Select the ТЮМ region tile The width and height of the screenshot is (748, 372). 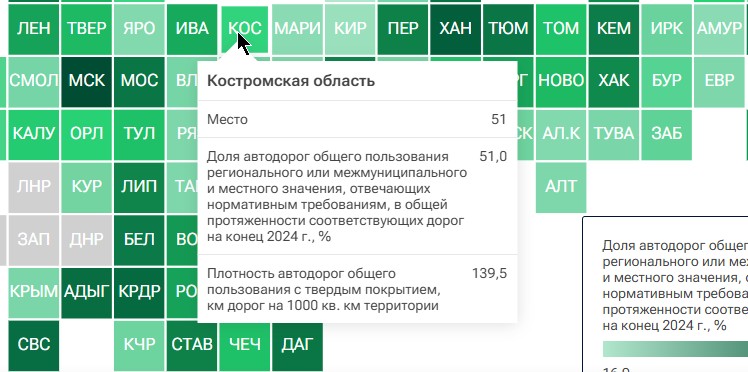click(x=508, y=29)
